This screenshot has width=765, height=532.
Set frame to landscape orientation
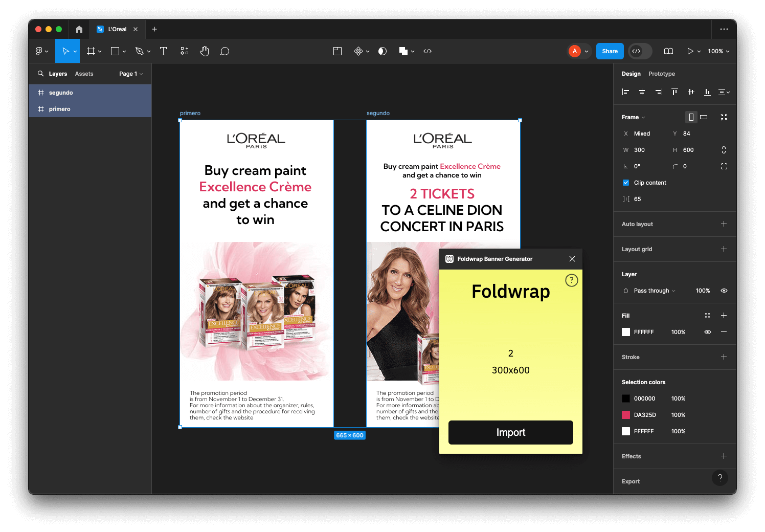click(x=704, y=117)
